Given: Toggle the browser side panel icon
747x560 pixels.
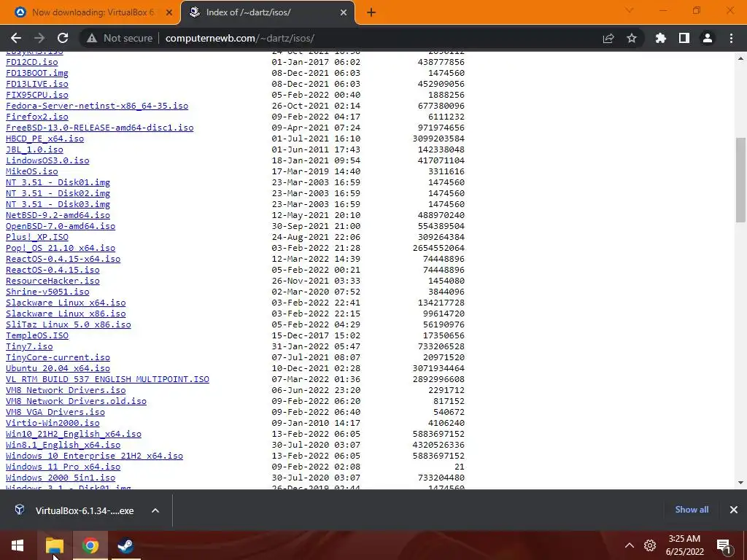Looking at the screenshot, I should click(684, 38).
